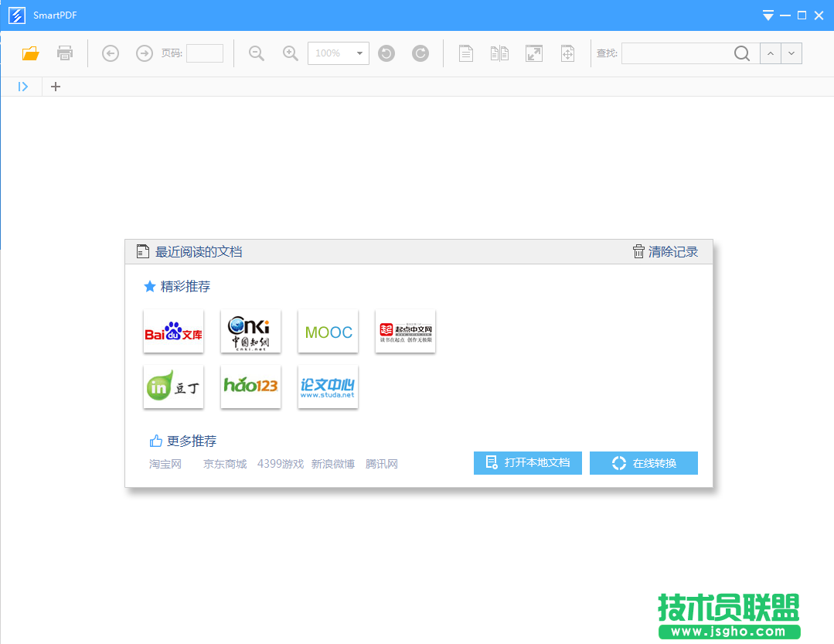Click the 新浪微博 link
The width and height of the screenshot is (834, 644).
[x=333, y=465]
